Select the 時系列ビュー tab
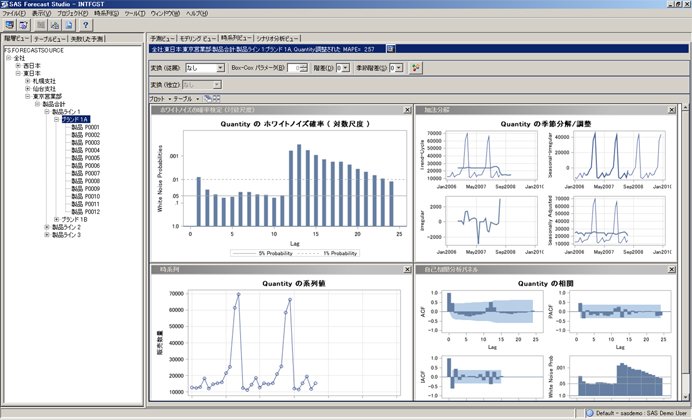 tap(237, 38)
